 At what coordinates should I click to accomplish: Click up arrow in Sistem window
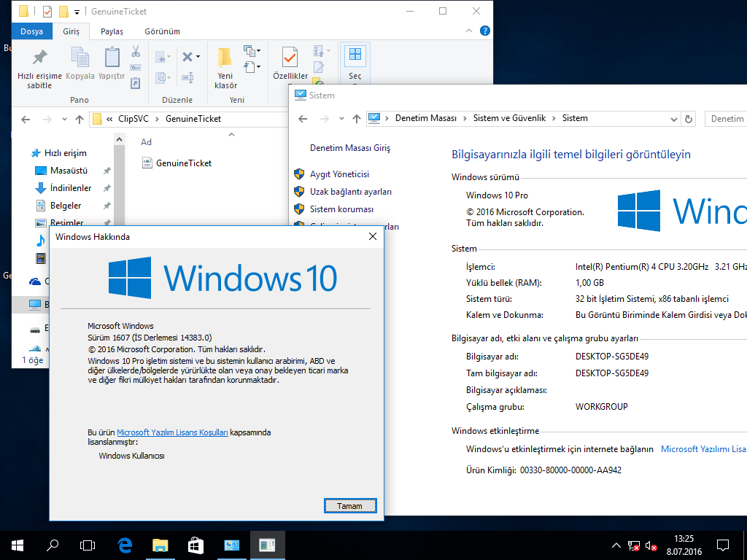(x=356, y=119)
